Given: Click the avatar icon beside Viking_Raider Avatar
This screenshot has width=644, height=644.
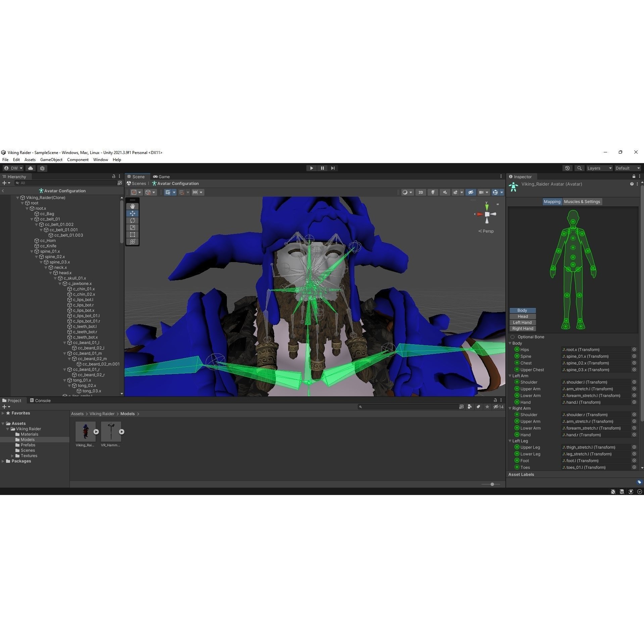Looking at the screenshot, I should coord(513,187).
